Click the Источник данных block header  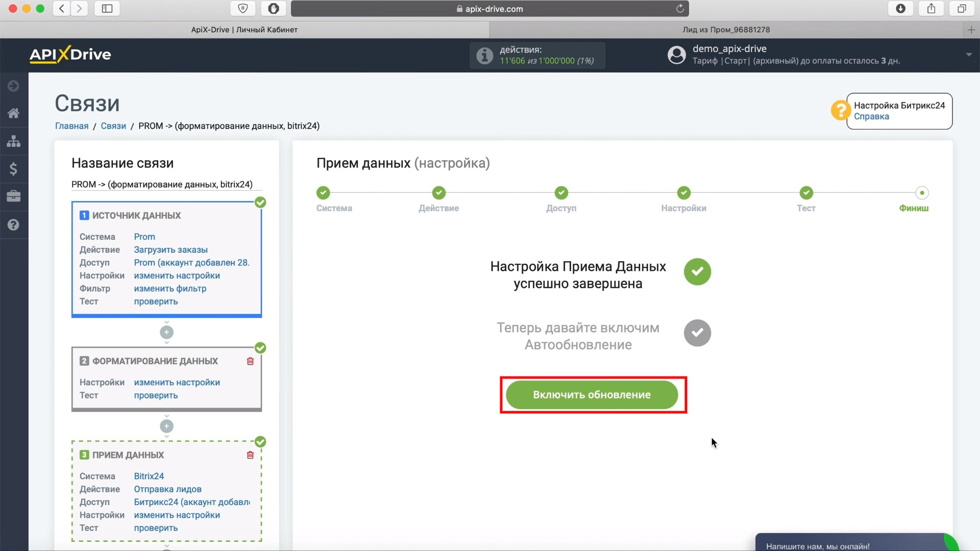(x=136, y=216)
